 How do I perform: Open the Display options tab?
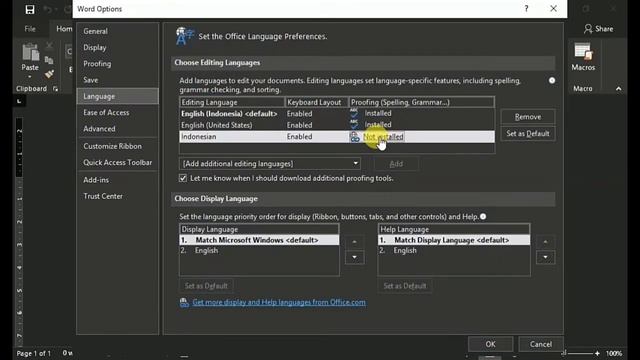click(x=118, y=47)
